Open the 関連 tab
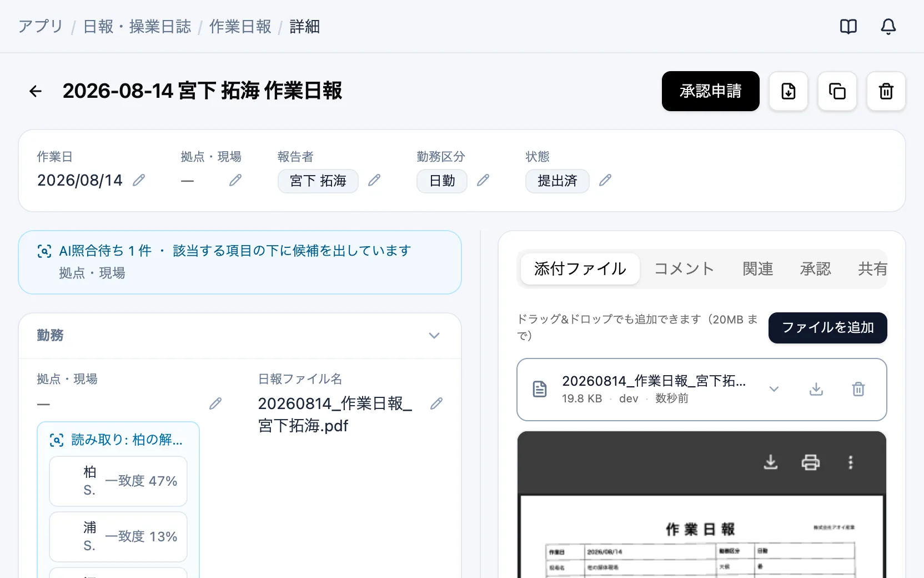 pyautogui.click(x=758, y=269)
